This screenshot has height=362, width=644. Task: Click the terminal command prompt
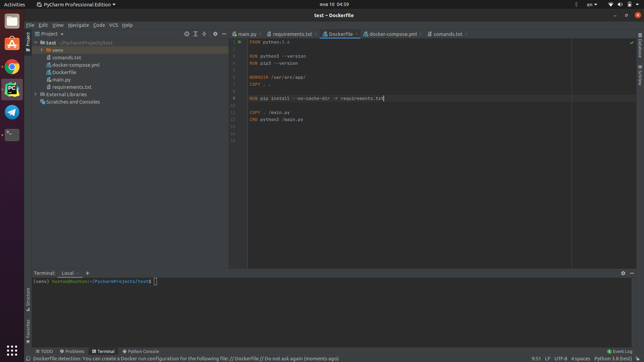coord(156,282)
